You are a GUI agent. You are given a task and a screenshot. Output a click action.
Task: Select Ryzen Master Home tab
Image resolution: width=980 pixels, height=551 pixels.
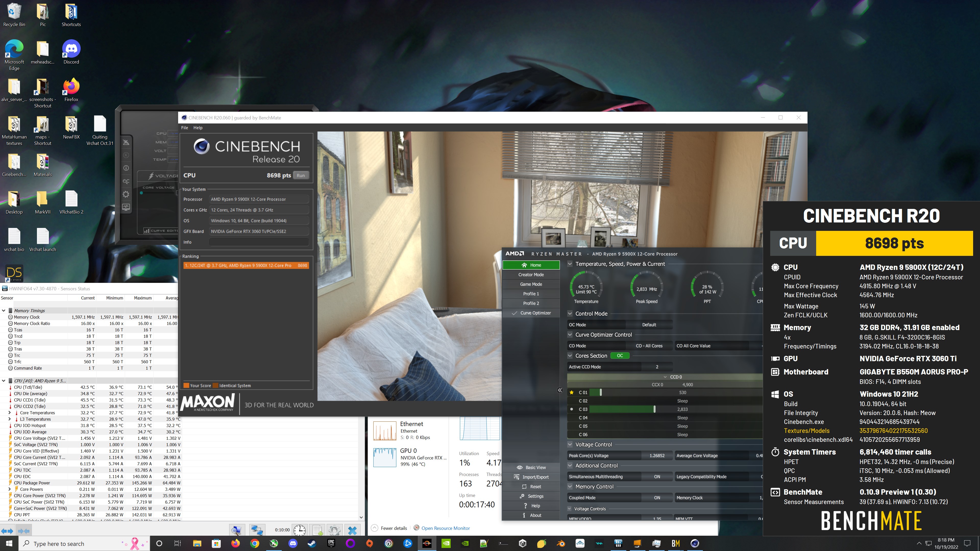(531, 265)
